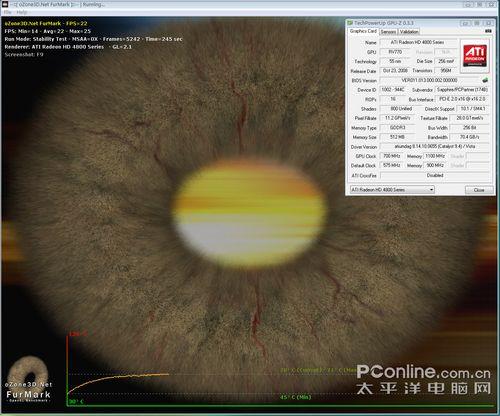Click the Subvendor Sapphire/PCPartner field
Screen dimensions: 500x416
click(x=462, y=90)
